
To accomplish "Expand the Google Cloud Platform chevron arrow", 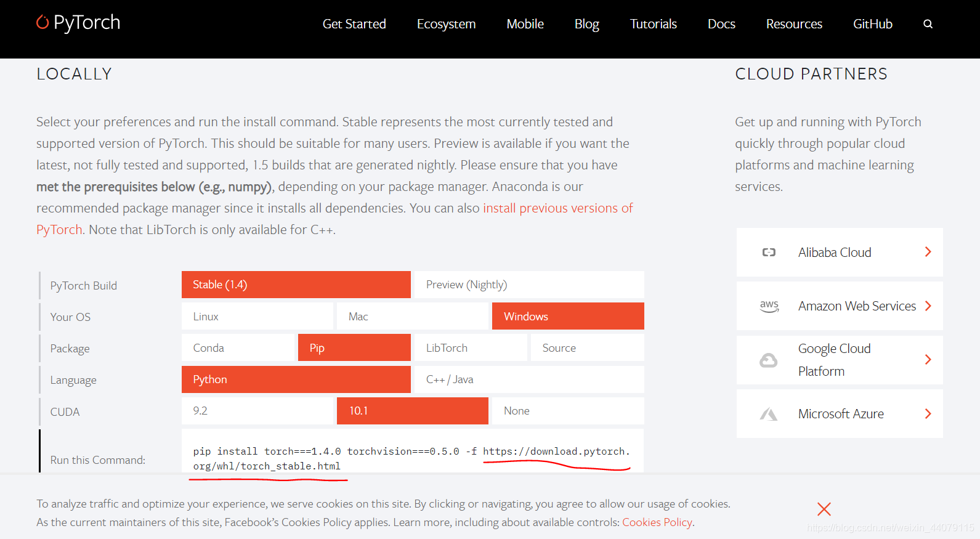I will point(928,360).
